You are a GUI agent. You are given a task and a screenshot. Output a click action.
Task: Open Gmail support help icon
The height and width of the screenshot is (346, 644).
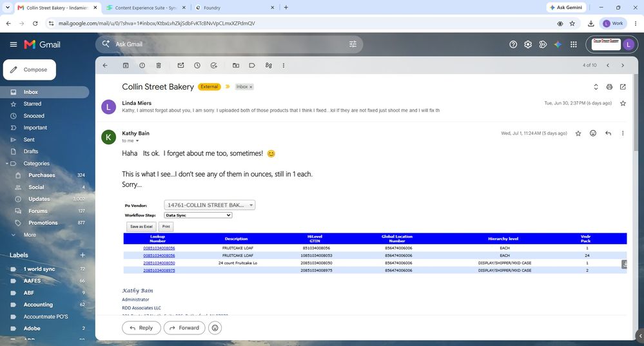(513, 44)
